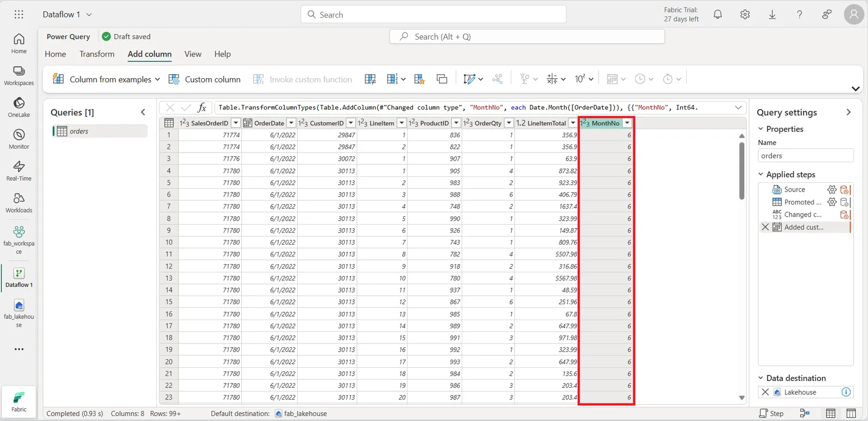Open the Number Scientific operations menu
Viewport: 868px width, 421px height.
584,79
